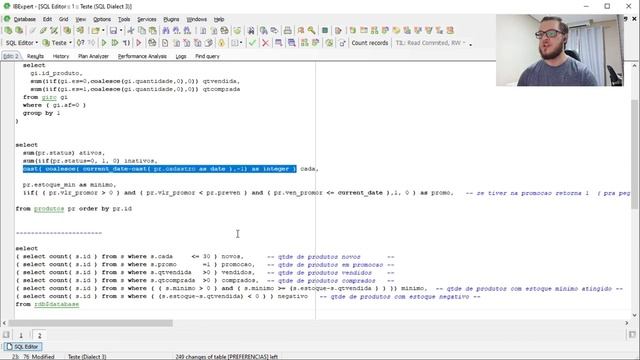Viewport: 640px width, 360px height.
Task: Expand the Save dropdown arrow
Action: pyautogui.click(x=121, y=31)
